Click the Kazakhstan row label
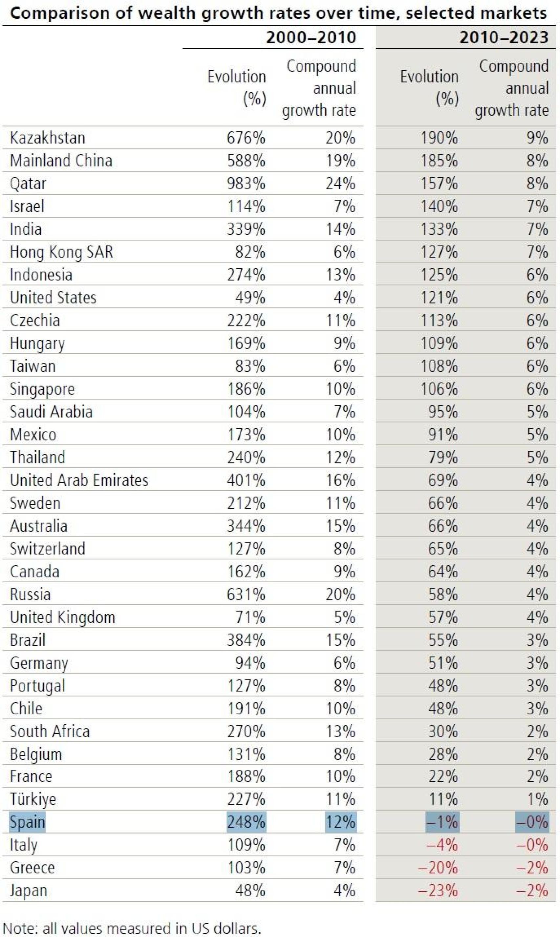This screenshot has width=560, height=937. (x=48, y=138)
